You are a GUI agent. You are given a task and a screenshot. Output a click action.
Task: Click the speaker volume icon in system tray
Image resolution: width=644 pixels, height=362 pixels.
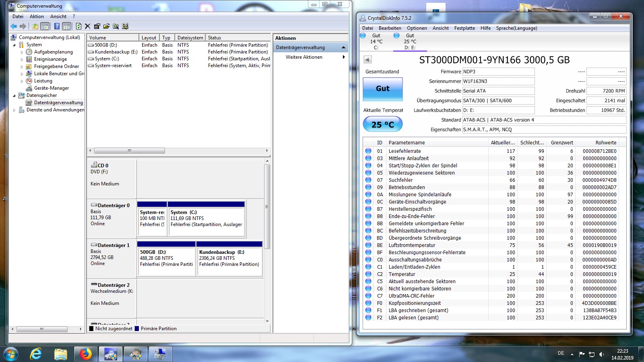coord(602,354)
